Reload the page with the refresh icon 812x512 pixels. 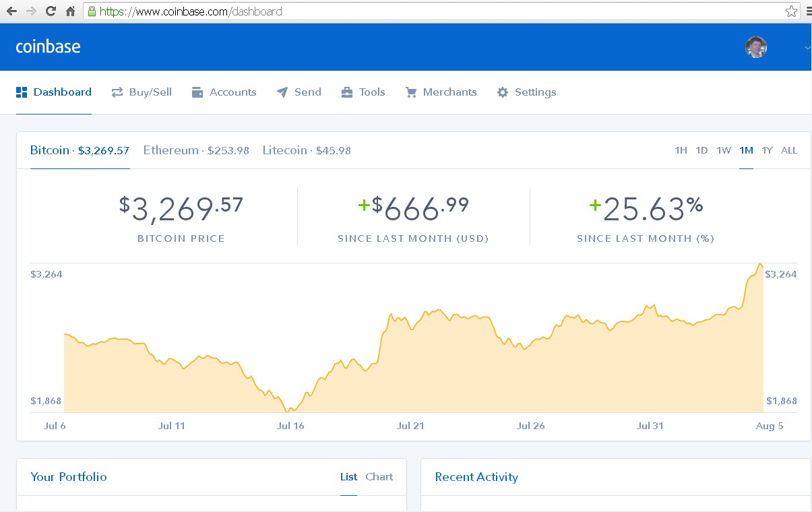point(51,11)
